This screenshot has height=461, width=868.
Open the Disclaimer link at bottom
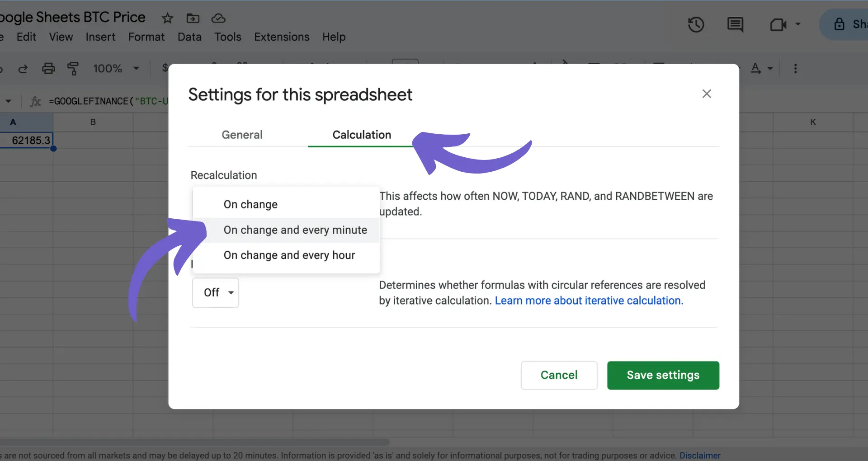(700, 455)
